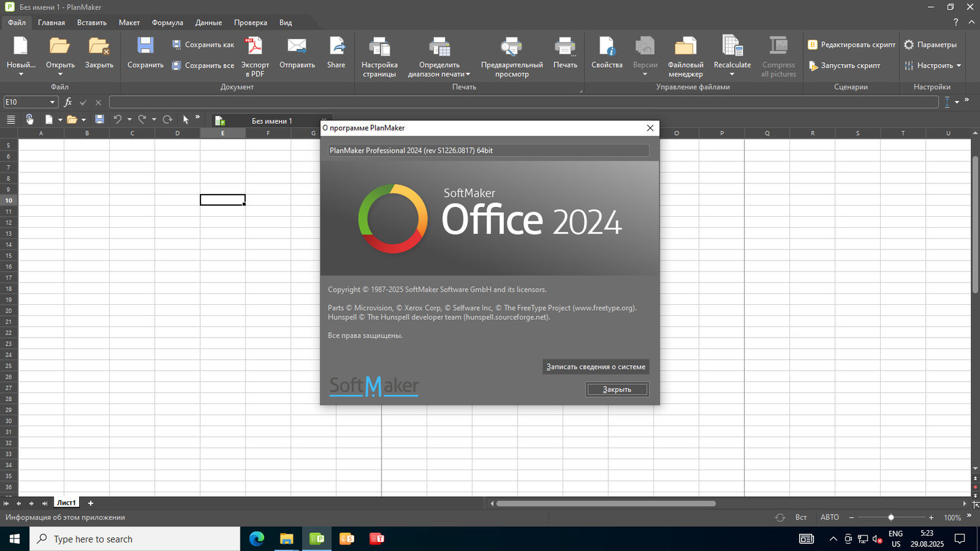This screenshot has width=980, height=551.
Task: Click the Share icon in ribbon
Action: tap(336, 47)
